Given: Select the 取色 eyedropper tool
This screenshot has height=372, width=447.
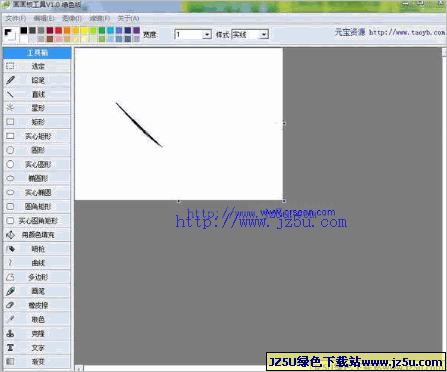Looking at the screenshot, I should tap(37, 319).
